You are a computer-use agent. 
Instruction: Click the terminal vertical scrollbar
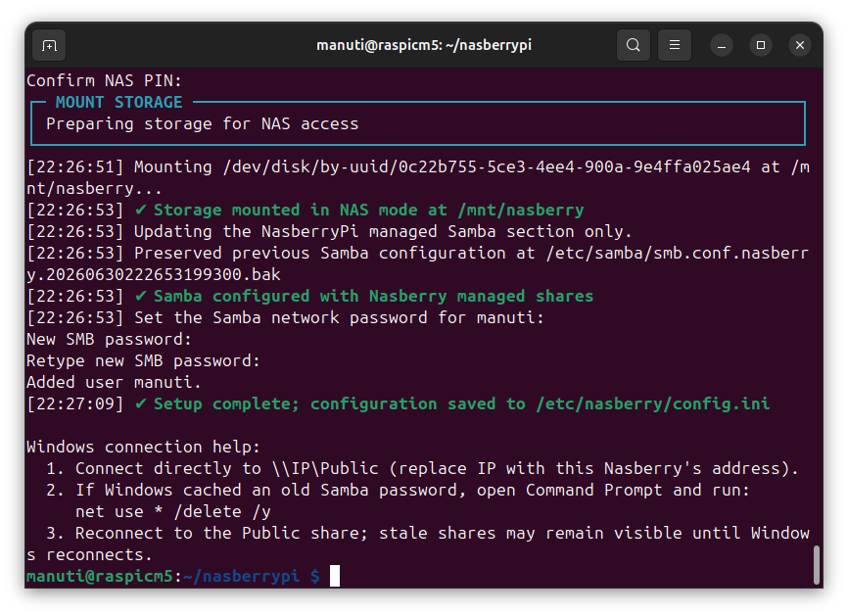tap(818, 565)
